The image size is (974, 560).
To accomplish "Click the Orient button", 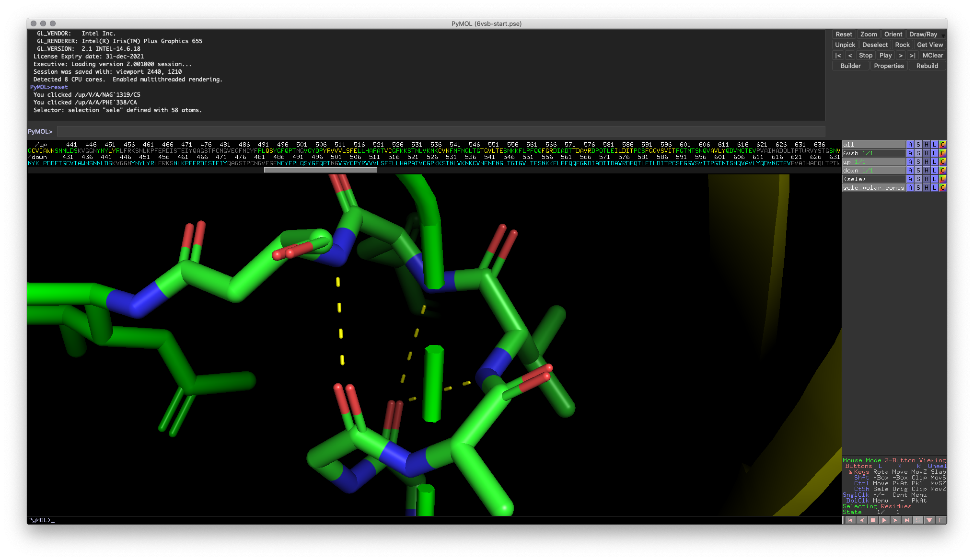I will pyautogui.click(x=893, y=34).
